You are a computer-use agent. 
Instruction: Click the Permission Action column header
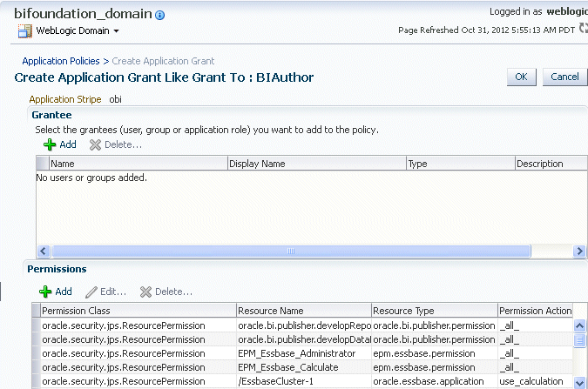535,311
